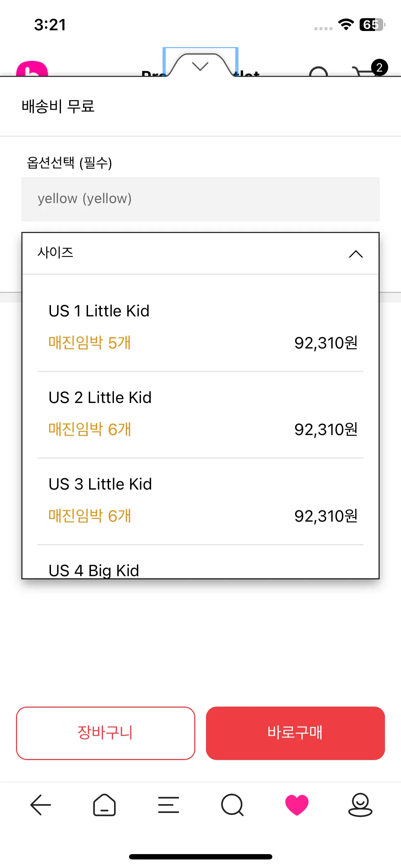Go to home via house icon

(104, 805)
